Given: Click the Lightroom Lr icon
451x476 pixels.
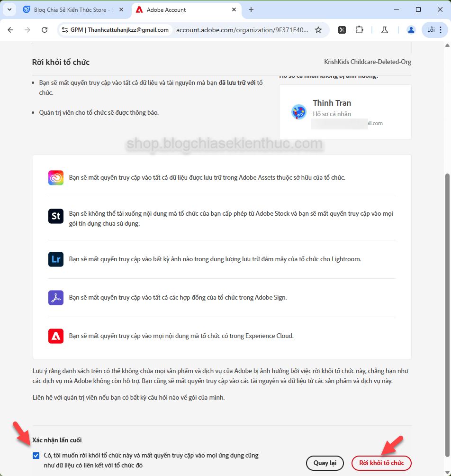Looking at the screenshot, I should [x=56, y=259].
